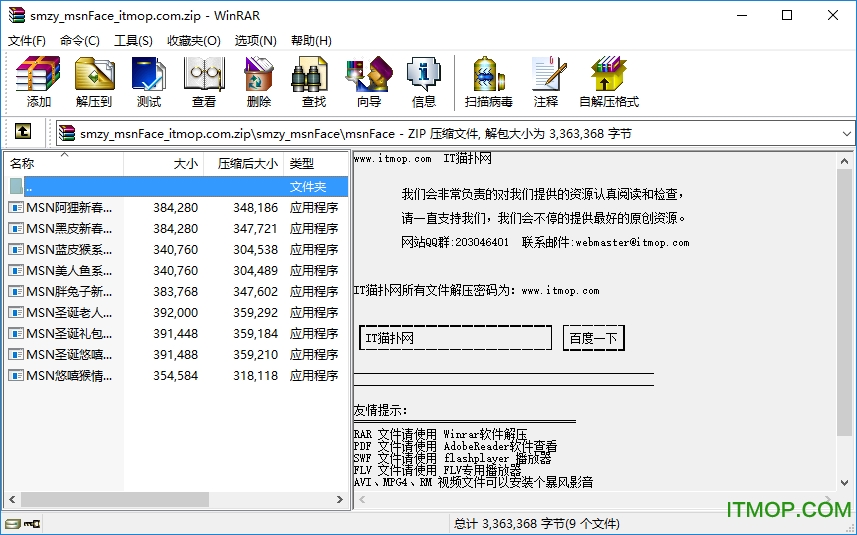Select the MSN黑皮新春 file icon
Image resolution: width=857 pixels, height=535 pixels.
tap(16, 228)
